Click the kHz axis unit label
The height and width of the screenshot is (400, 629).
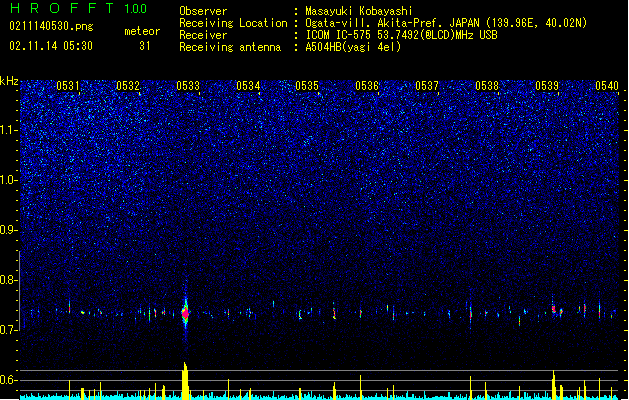pos(9,81)
